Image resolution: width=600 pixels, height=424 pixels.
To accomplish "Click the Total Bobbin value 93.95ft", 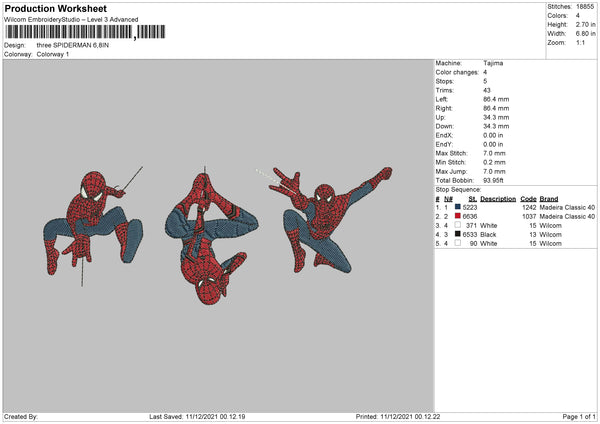I will tap(493, 181).
